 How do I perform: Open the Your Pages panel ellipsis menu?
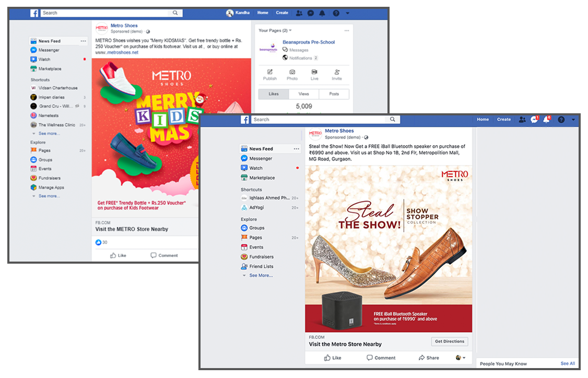(347, 30)
